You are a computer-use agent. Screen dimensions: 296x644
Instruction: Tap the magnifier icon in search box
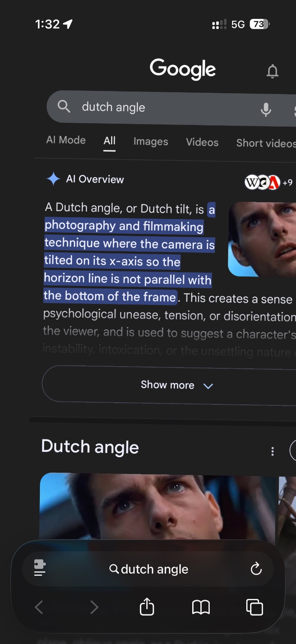pos(64,106)
